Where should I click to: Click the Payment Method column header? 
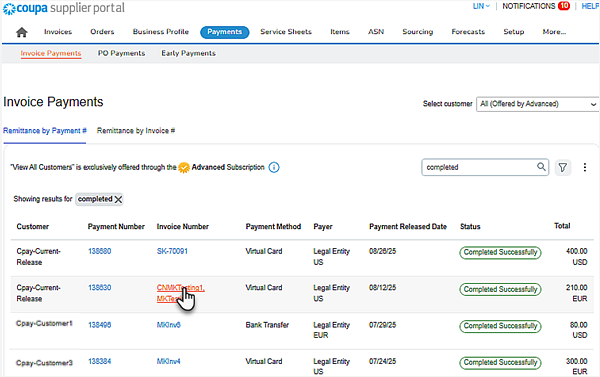click(x=273, y=227)
